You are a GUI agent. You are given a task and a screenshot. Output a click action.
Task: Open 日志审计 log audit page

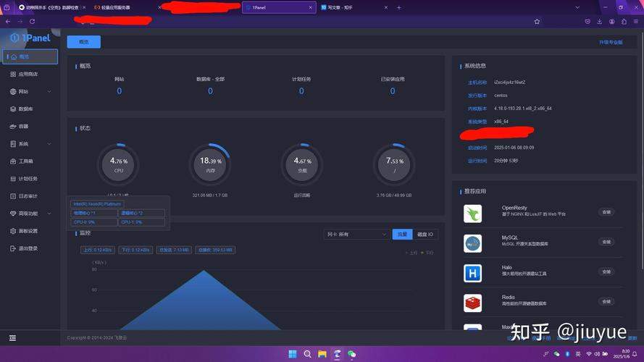click(x=28, y=196)
